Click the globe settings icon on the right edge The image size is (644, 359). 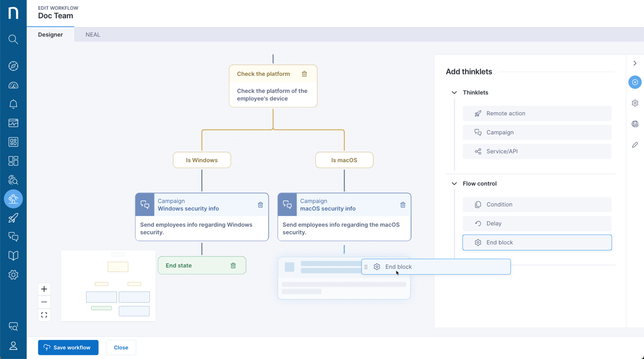(634, 123)
